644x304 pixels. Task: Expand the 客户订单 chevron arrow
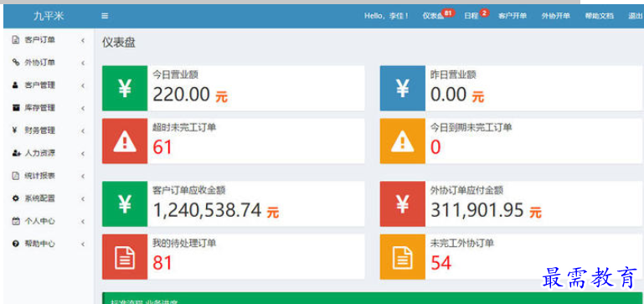click(83, 40)
